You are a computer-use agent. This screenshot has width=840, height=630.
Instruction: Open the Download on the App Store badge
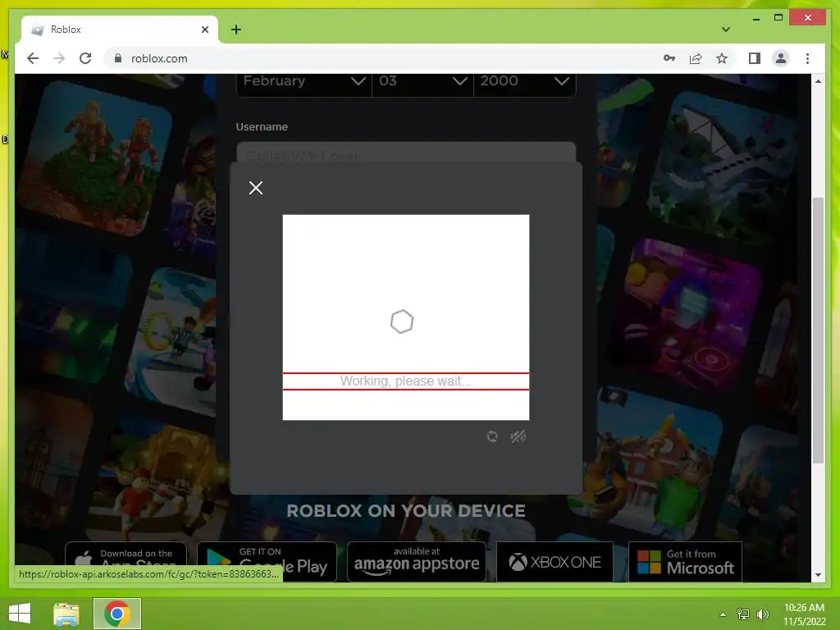coord(126,561)
